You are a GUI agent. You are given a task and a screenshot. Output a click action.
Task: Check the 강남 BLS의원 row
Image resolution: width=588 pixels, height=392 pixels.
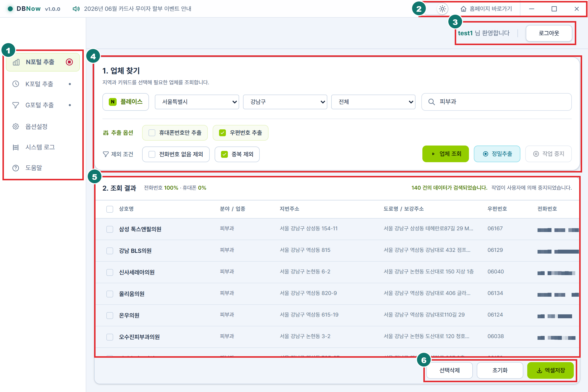coord(110,251)
